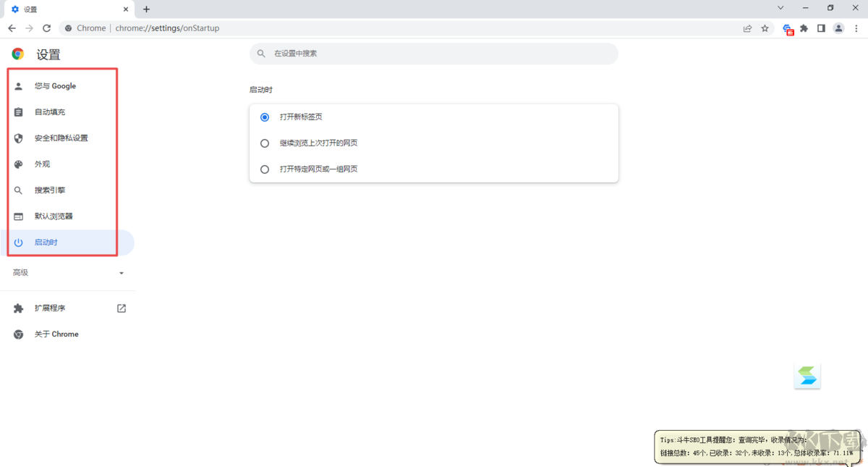Open the profile avatar icon
This screenshot has height=467, width=868.
838,28
